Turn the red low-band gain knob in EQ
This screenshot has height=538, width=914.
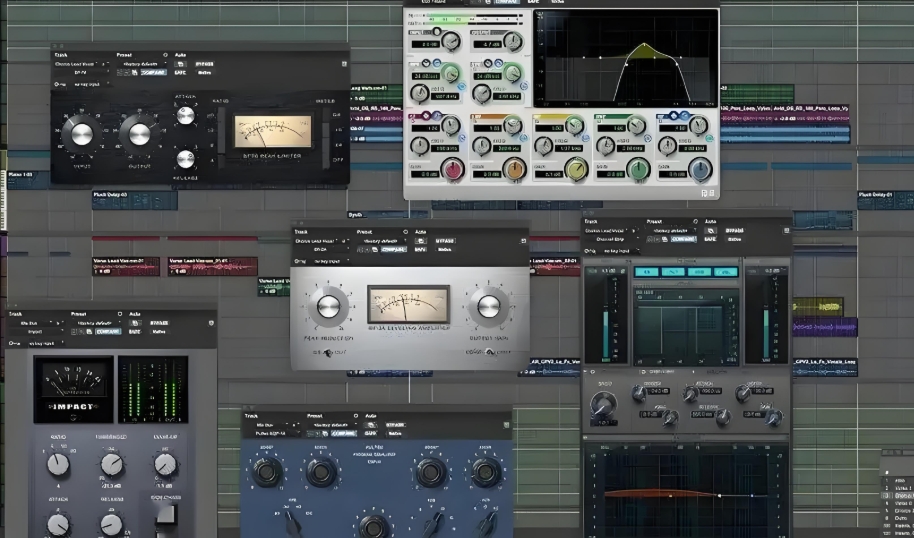[x=452, y=170]
